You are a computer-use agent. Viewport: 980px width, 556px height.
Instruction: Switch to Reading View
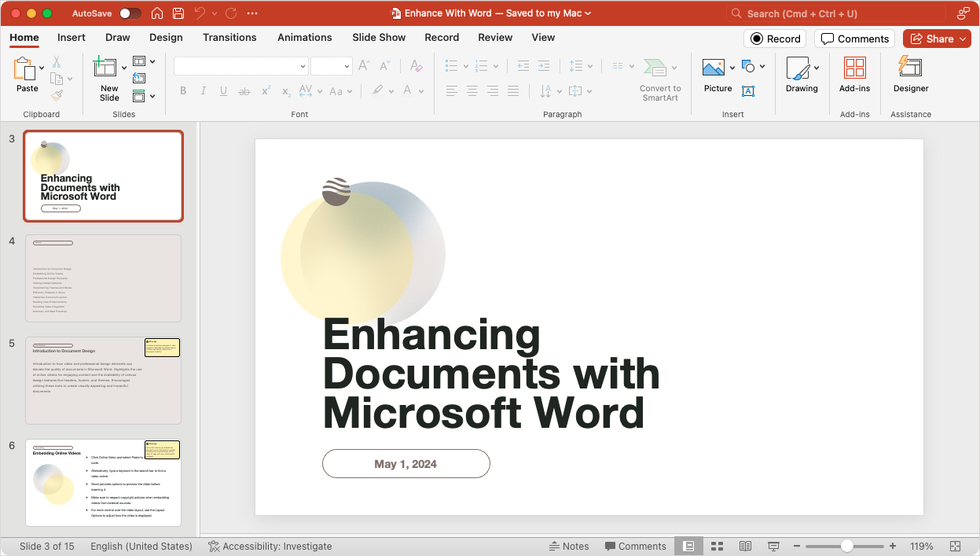click(745, 547)
